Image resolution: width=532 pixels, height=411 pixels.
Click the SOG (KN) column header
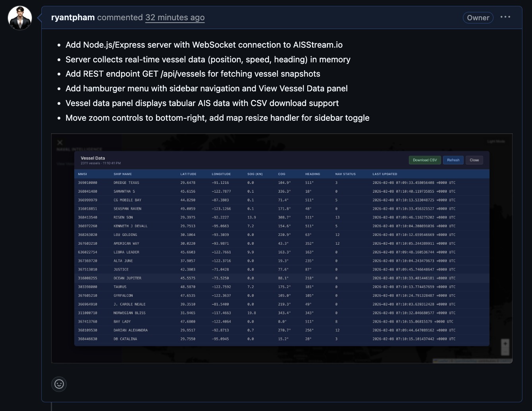[x=255, y=174]
